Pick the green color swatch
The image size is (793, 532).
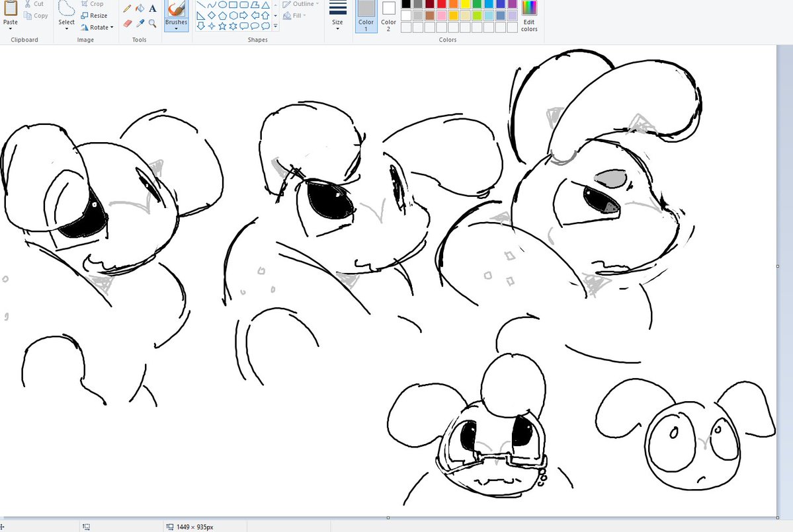(x=477, y=4)
